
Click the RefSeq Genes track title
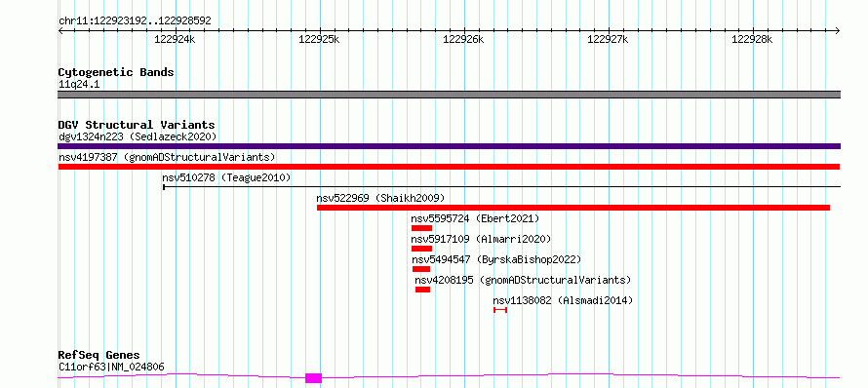tap(99, 355)
